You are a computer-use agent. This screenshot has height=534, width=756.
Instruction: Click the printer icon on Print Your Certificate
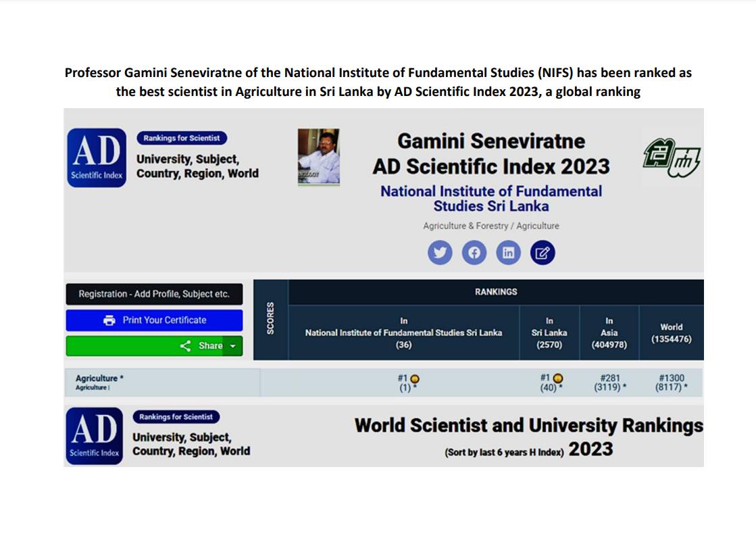click(x=109, y=320)
